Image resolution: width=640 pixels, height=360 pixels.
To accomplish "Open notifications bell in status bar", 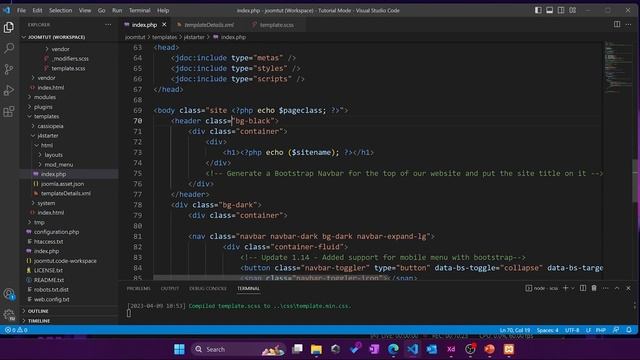I will [x=629, y=330].
